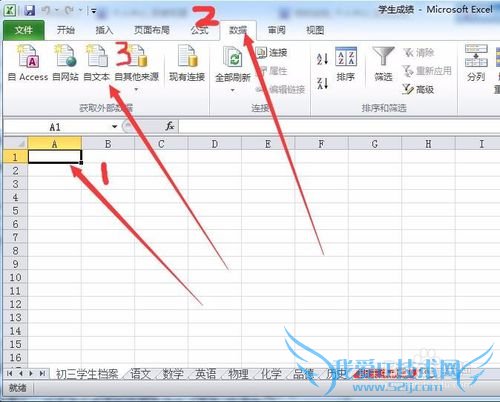Open the Customize Quick Access Toolbar dropdown
500x402 pixels.
(94, 11)
